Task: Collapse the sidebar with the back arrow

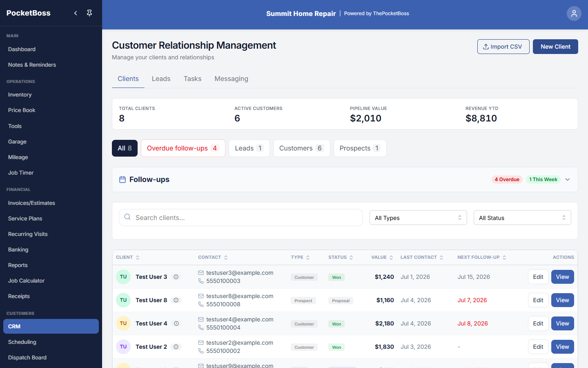Action: click(76, 13)
